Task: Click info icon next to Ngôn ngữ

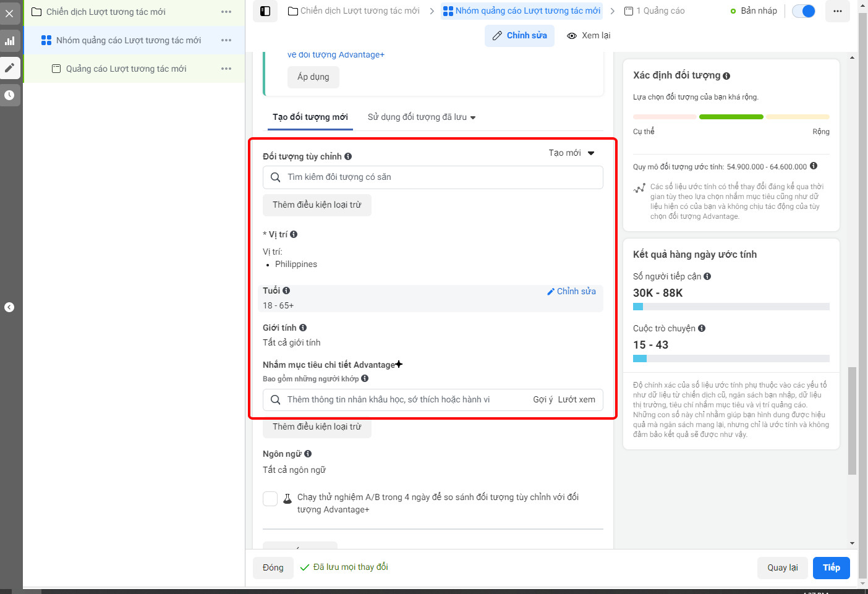Action: 308,454
